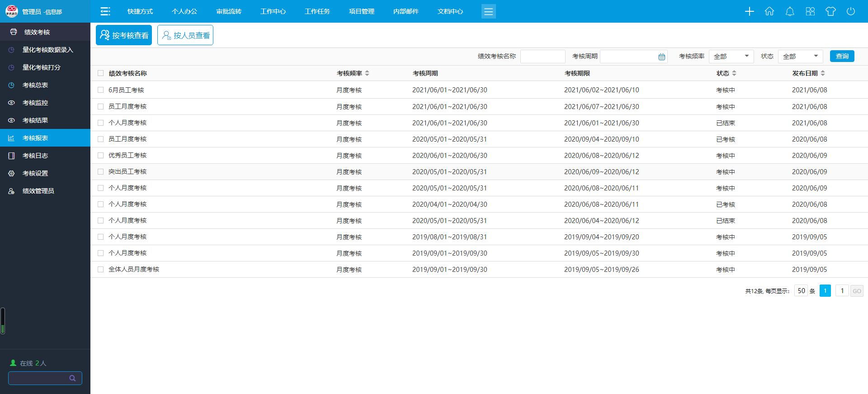This screenshot has height=394, width=868.
Task: Check the box for 6月员工考核 row
Action: tap(101, 90)
